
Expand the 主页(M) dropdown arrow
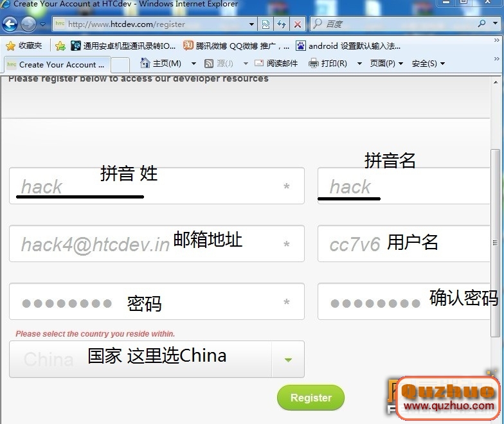coord(194,64)
